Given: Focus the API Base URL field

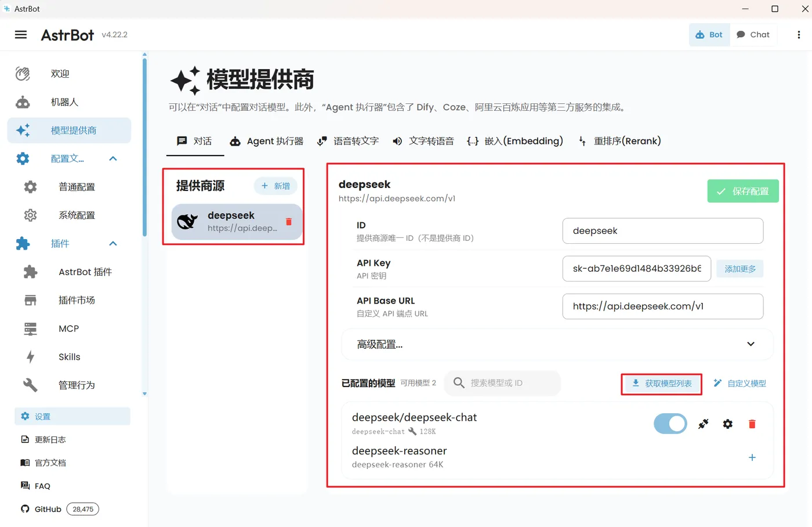Looking at the screenshot, I should pyautogui.click(x=663, y=306).
